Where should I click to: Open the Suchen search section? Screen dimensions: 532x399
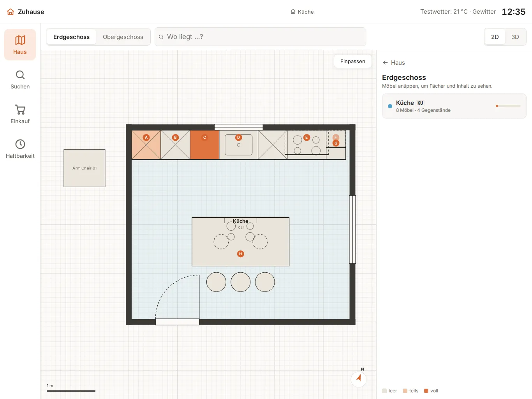pos(20,79)
